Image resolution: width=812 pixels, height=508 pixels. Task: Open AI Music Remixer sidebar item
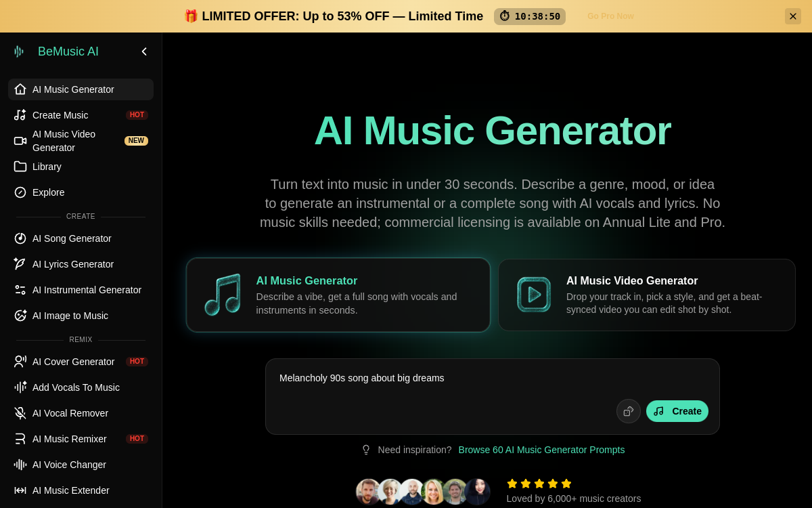[81, 439]
